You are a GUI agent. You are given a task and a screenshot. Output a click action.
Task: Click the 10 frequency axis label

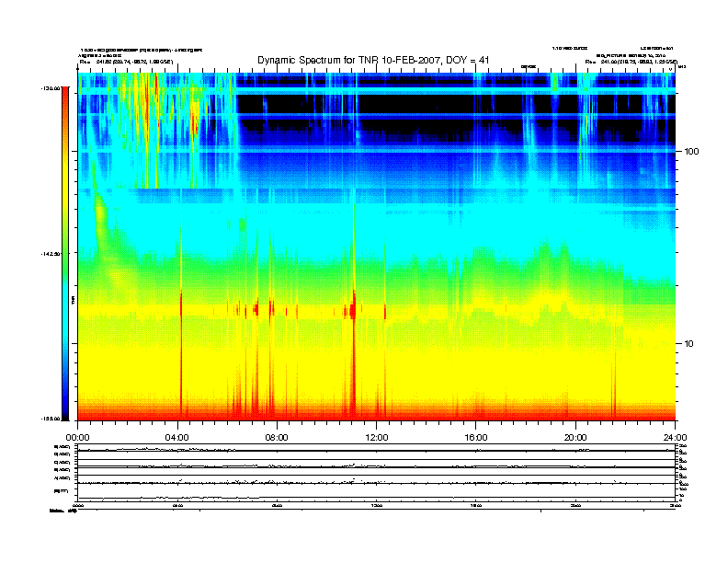[688, 344]
